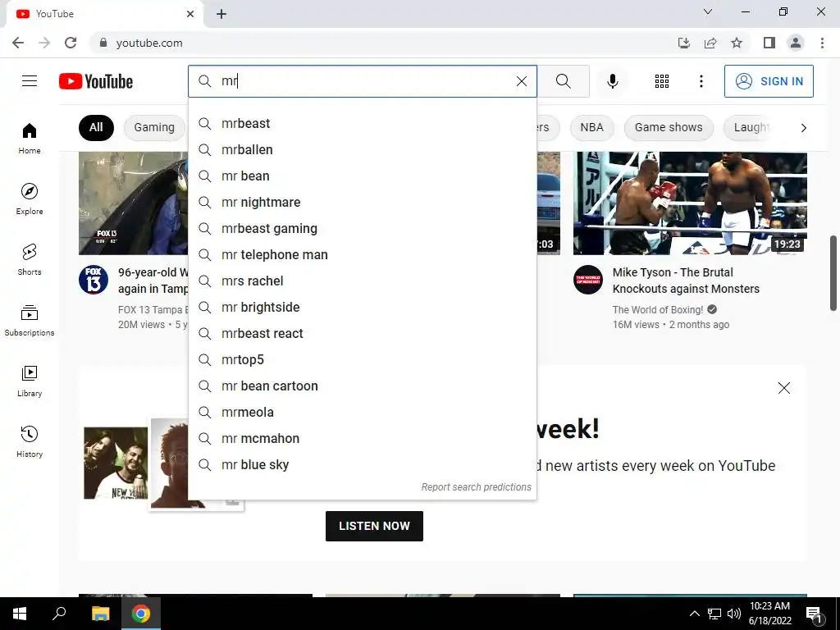The height and width of the screenshot is (630, 840).
Task: Open the YouTube hamburger guide menu
Action: pyautogui.click(x=30, y=81)
